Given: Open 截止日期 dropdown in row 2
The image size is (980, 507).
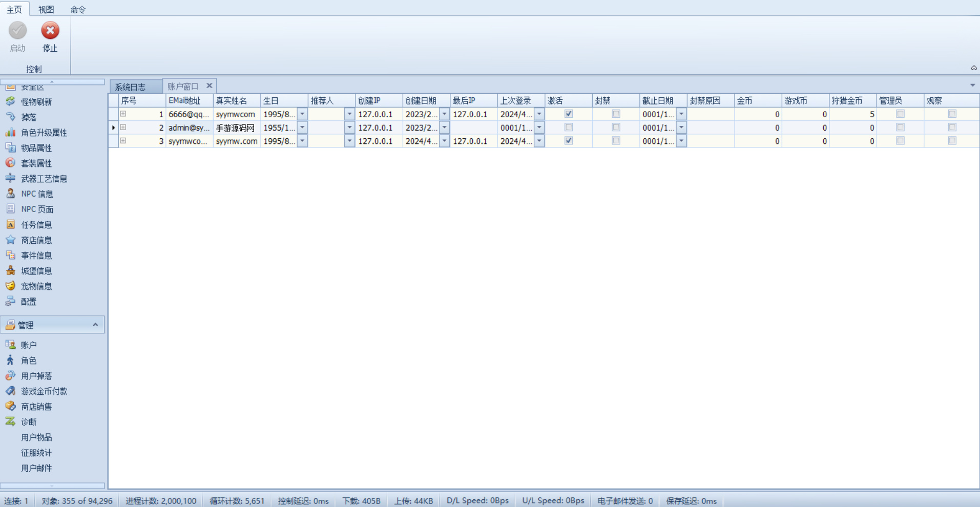Looking at the screenshot, I should 681,127.
